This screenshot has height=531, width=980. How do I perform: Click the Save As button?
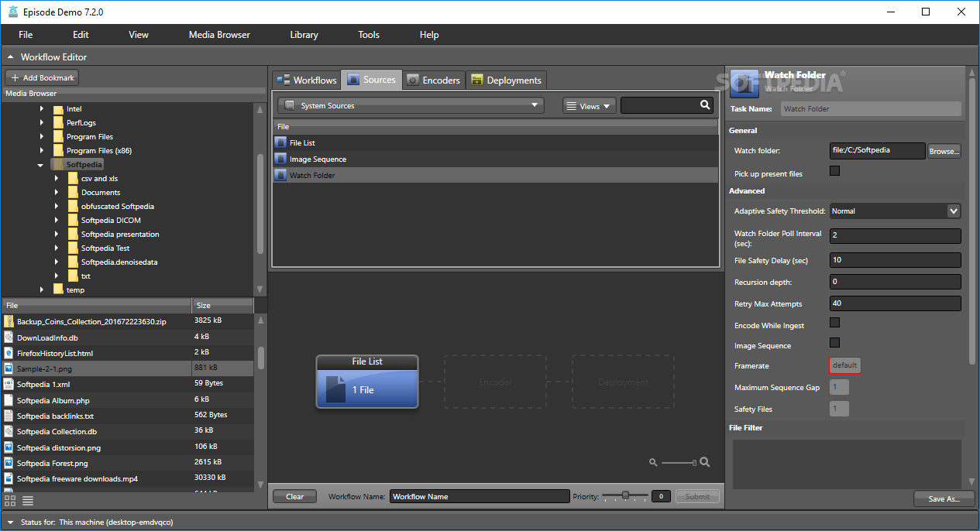(944, 498)
